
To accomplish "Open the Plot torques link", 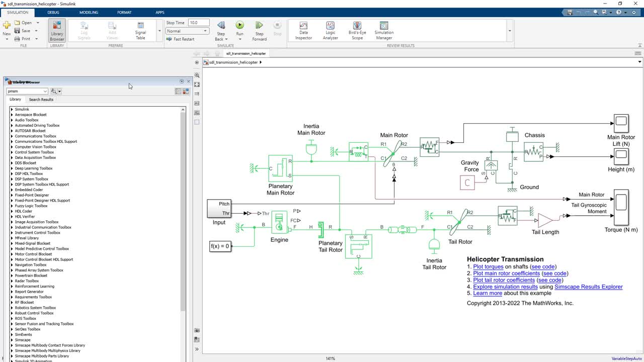I will click(488, 266).
